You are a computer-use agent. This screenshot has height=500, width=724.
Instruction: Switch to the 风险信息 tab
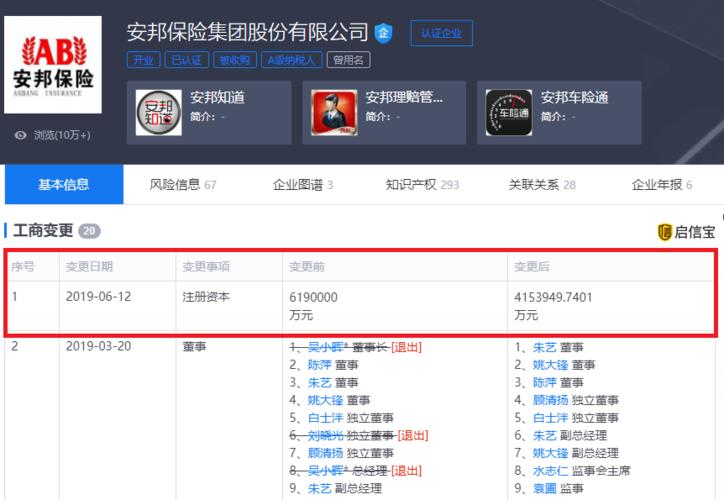point(182,185)
